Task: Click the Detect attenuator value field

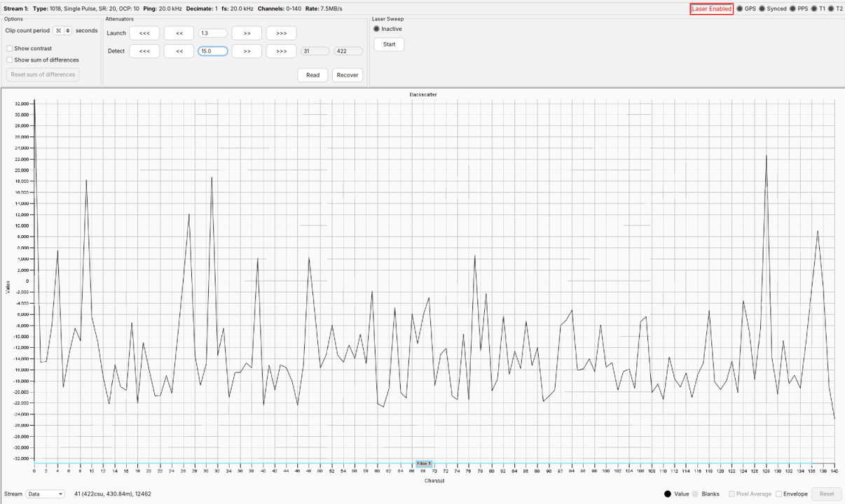Action: click(x=212, y=51)
